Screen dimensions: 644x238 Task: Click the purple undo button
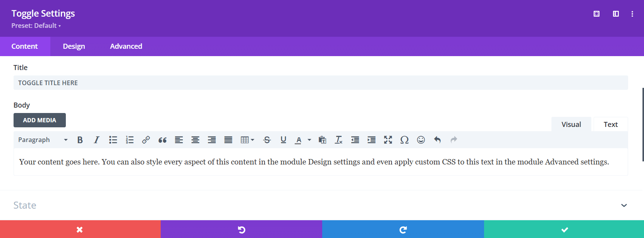tap(241, 229)
